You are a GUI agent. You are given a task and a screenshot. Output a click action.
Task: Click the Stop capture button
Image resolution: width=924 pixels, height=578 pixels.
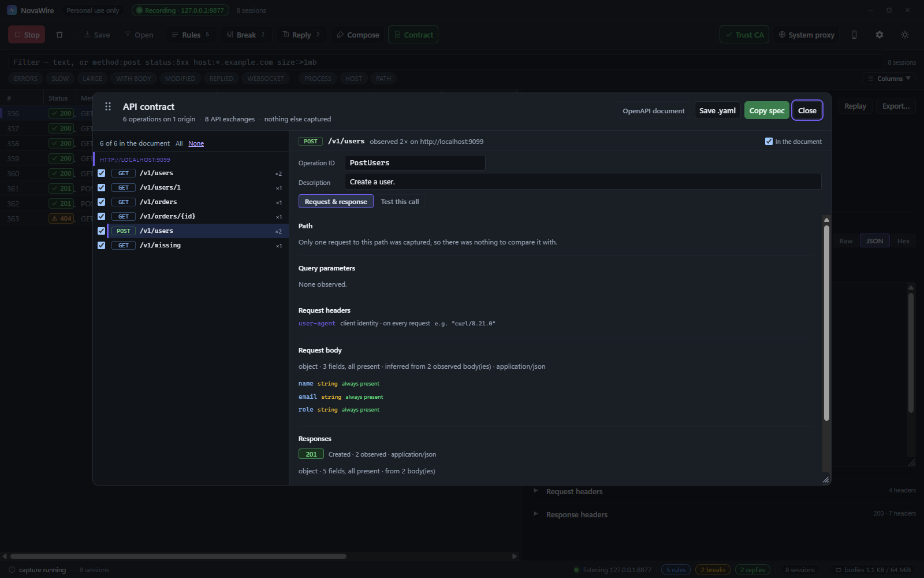27,35
